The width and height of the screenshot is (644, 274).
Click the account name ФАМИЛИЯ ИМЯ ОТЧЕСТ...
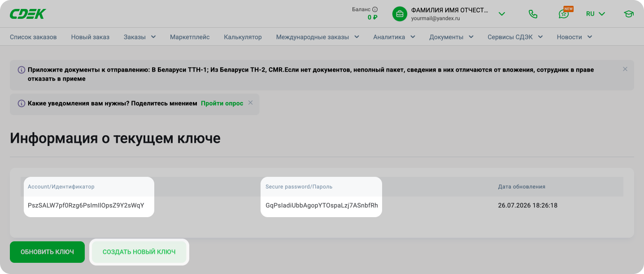(450, 10)
